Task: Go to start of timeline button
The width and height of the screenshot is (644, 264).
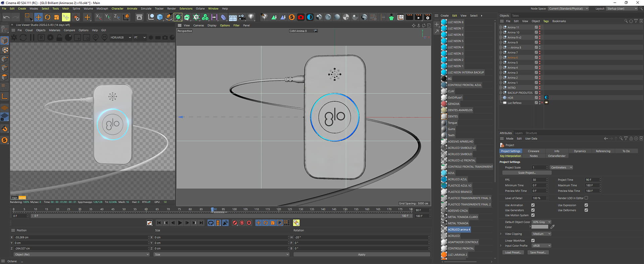Action: coord(159,223)
